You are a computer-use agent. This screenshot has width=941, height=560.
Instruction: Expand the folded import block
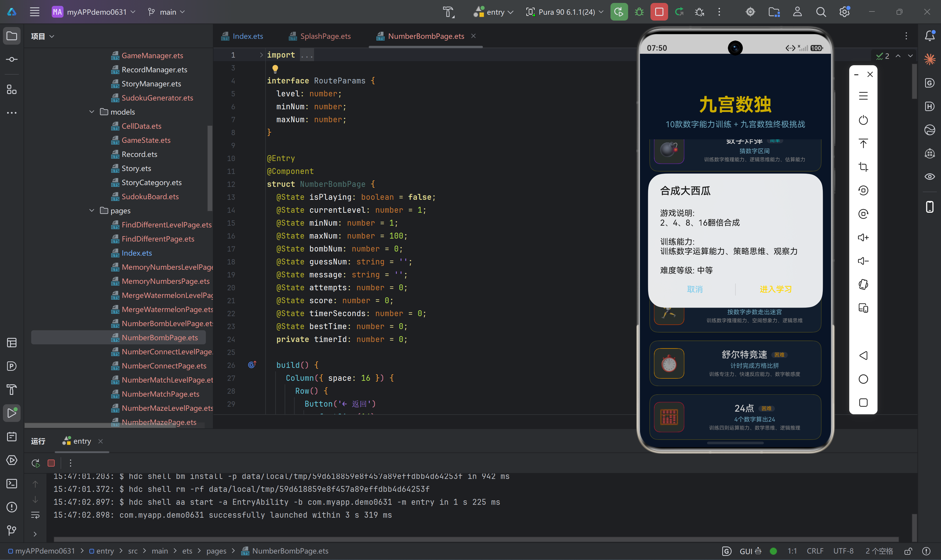[261, 55]
